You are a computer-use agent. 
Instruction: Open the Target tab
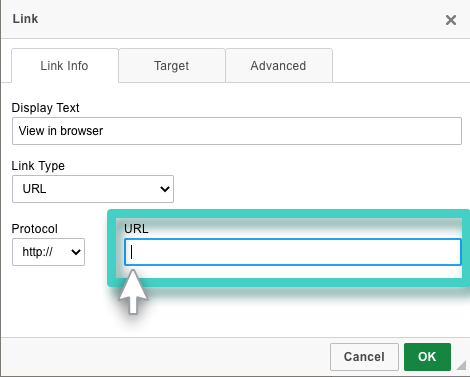pyautogui.click(x=172, y=65)
